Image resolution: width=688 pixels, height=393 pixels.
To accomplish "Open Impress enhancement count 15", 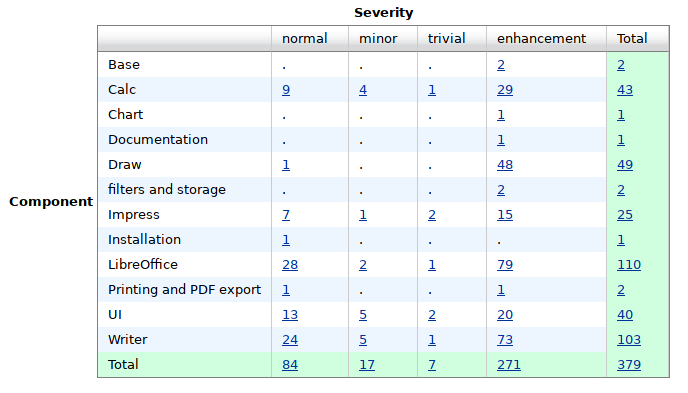I will point(505,215).
